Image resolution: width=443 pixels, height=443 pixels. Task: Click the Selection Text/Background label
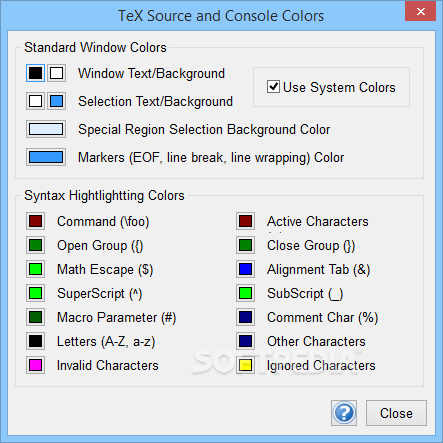click(x=155, y=102)
